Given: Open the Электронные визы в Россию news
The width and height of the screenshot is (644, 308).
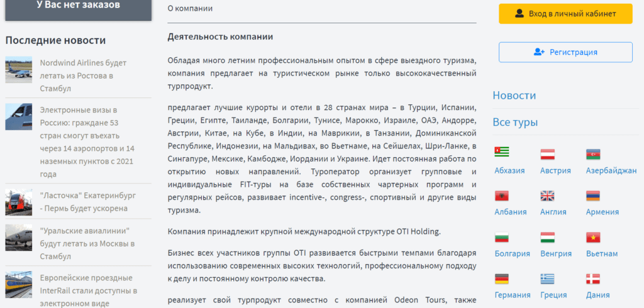Looking at the screenshot, I should [87, 142].
